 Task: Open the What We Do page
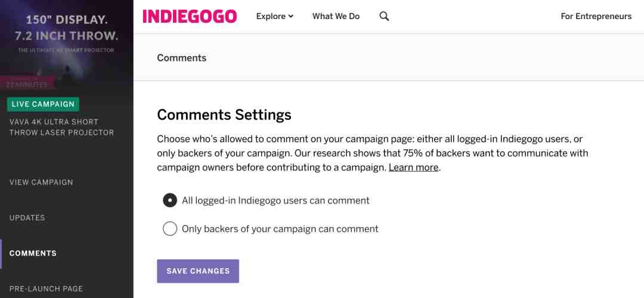336,17
